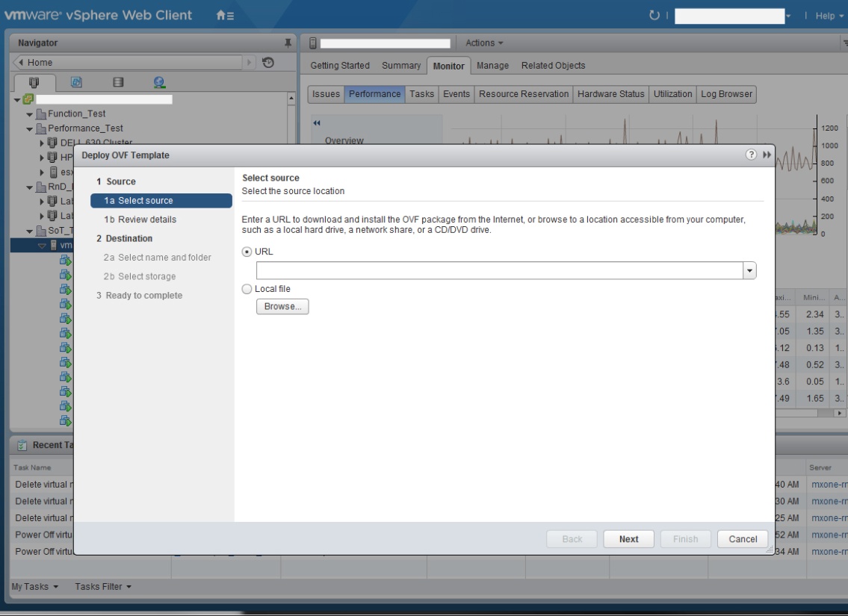Select the URL radio button
The image size is (848, 616).
click(247, 252)
